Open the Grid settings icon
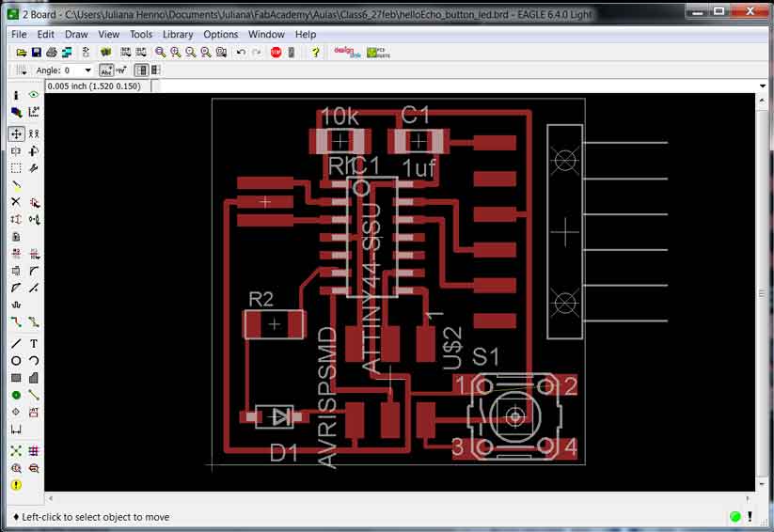 tap(21, 70)
